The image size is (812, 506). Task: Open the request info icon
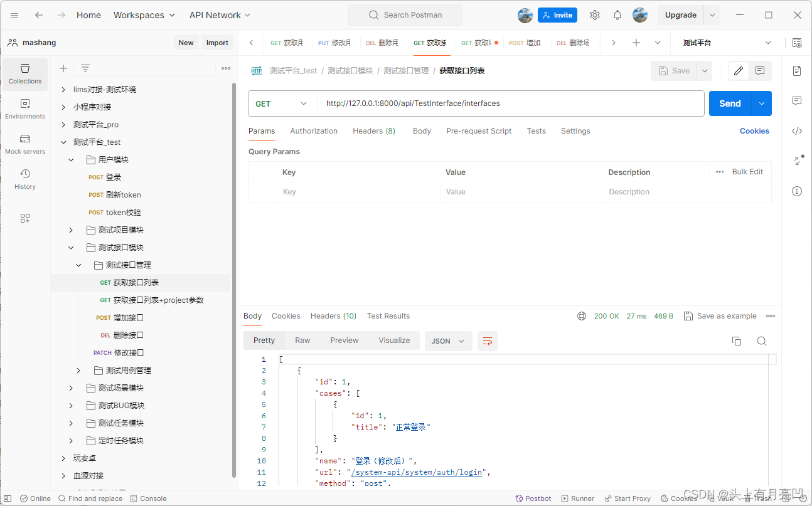click(797, 191)
